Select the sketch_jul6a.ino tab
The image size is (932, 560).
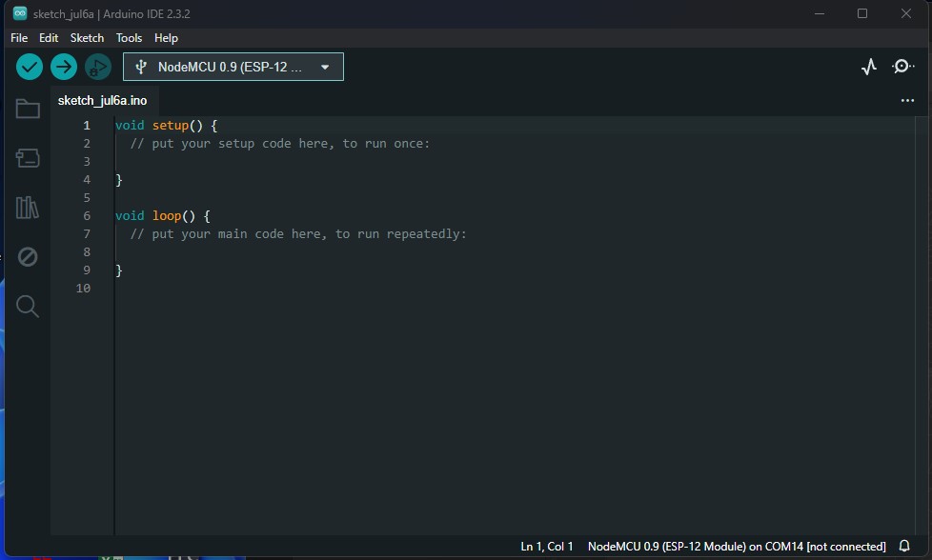(101, 100)
